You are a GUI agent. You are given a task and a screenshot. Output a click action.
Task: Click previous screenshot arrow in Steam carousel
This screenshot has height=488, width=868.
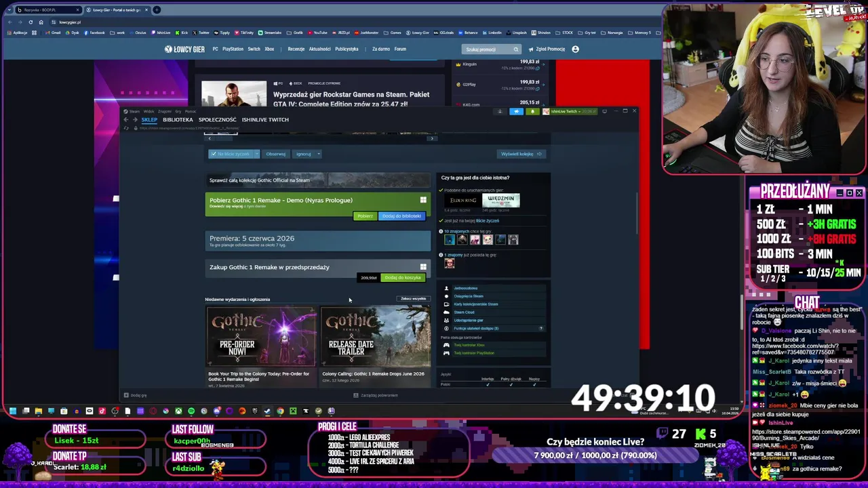tap(209, 138)
